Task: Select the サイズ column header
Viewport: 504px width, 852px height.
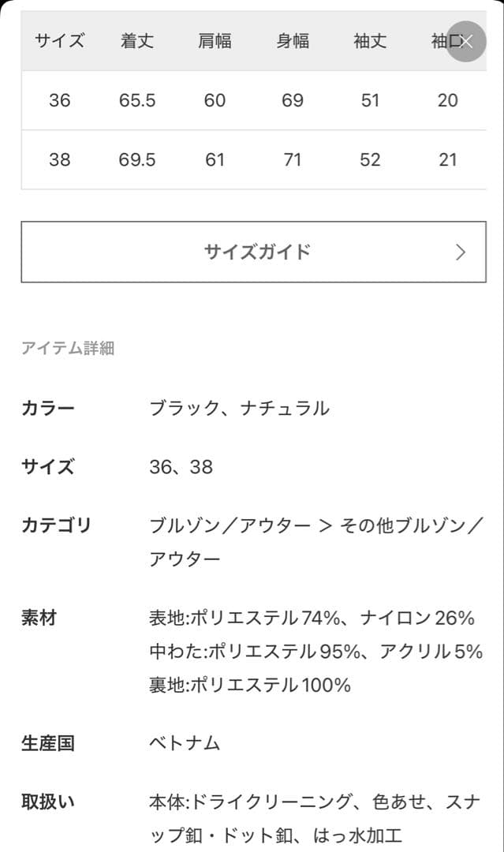Action: coord(59,42)
